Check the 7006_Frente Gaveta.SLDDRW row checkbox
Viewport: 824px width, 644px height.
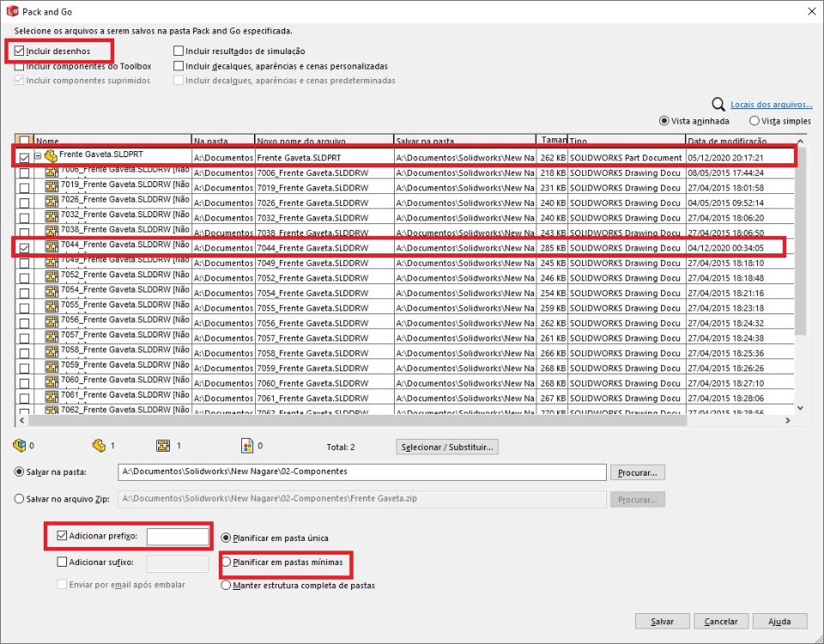[x=24, y=173]
